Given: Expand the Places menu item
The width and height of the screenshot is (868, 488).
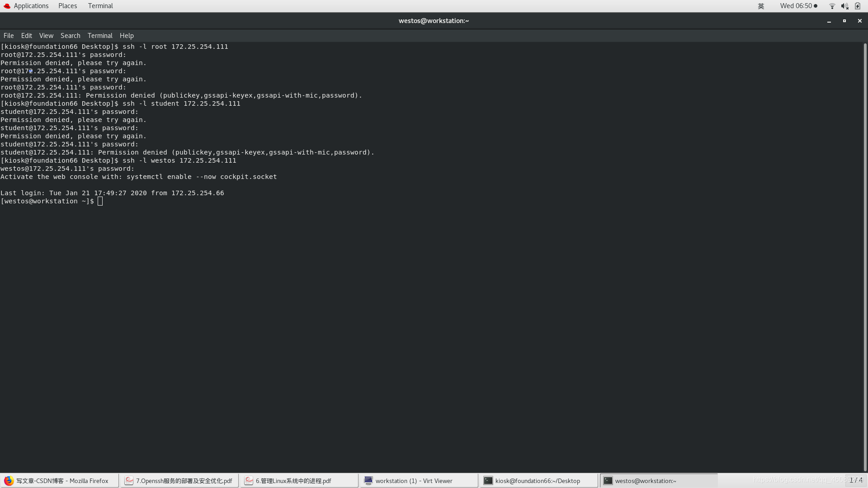Looking at the screenshot, I should (67, 5).
